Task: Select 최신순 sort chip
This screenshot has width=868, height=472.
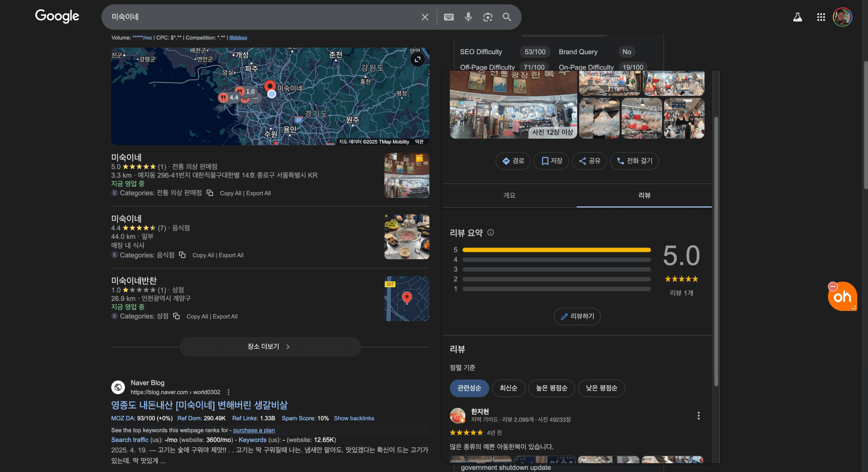Action: pyautogui.click(x=508, y=388)
